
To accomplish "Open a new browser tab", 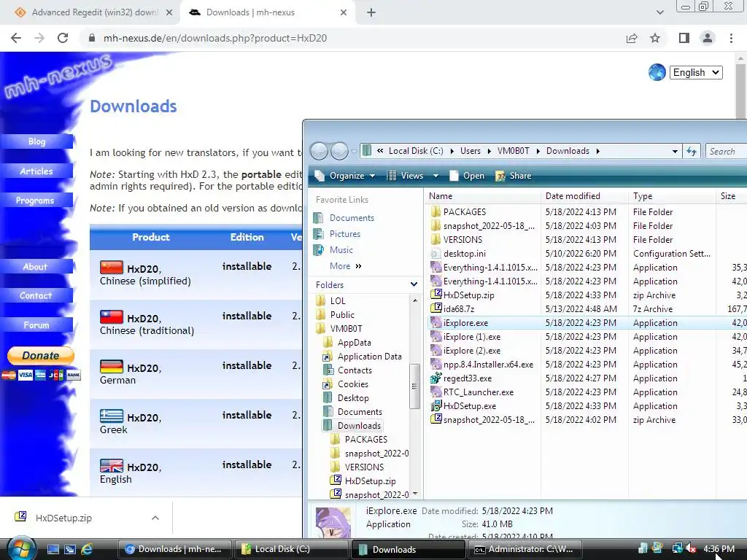I will (371, 12).
